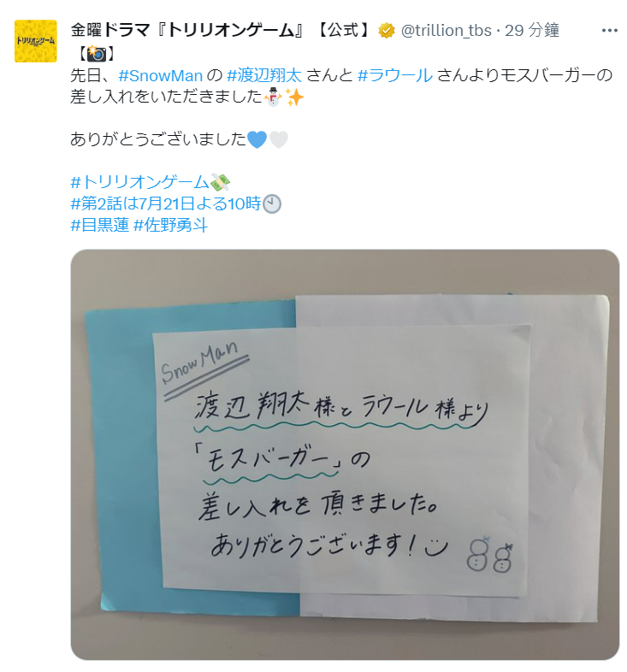The width and height of the screenshot is (627, 672).
Task: Open the #トリリオンゲーム hashtag
Action: [x=139, y=182]
